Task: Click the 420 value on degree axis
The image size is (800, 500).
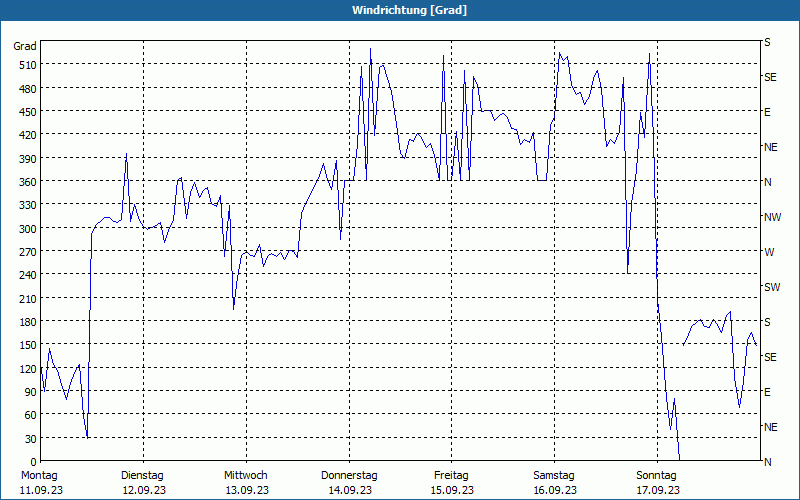Action: [28, 135]
